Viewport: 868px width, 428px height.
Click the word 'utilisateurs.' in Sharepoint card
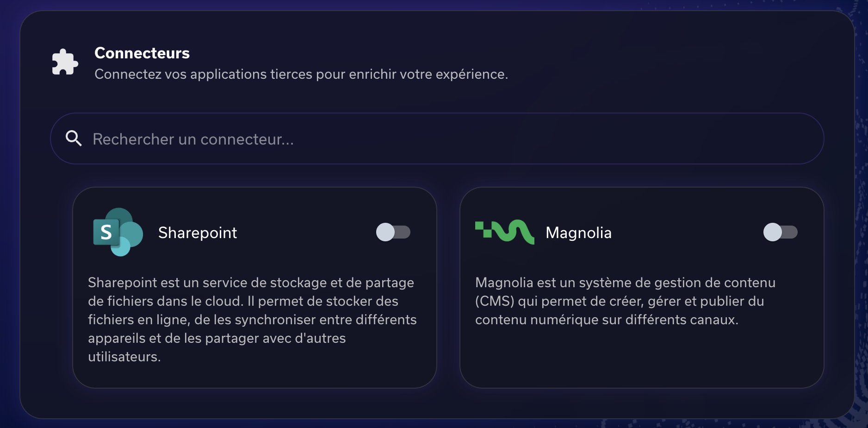coord(124,357)
